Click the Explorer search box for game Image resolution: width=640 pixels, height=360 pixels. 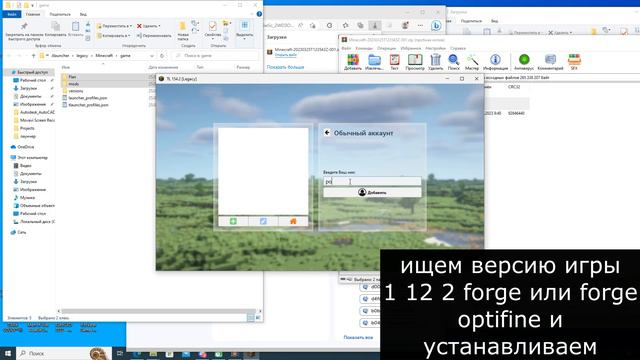click(216, 56)
